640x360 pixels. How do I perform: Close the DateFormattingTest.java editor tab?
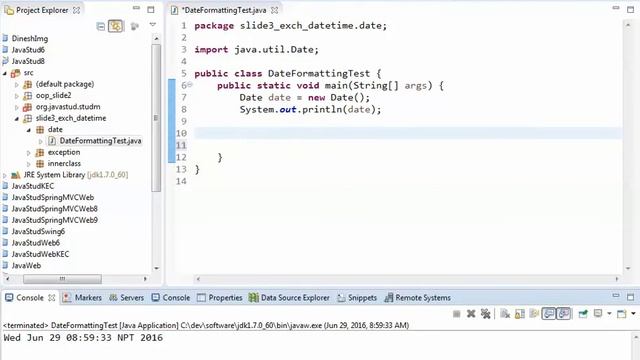pyautogui.click(x=275, y=10)
